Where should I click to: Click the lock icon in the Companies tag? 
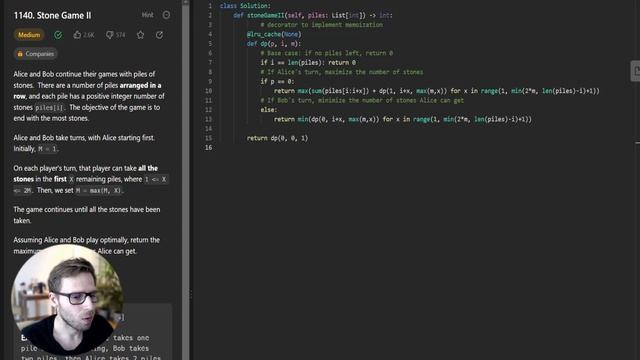pos(20,54)
